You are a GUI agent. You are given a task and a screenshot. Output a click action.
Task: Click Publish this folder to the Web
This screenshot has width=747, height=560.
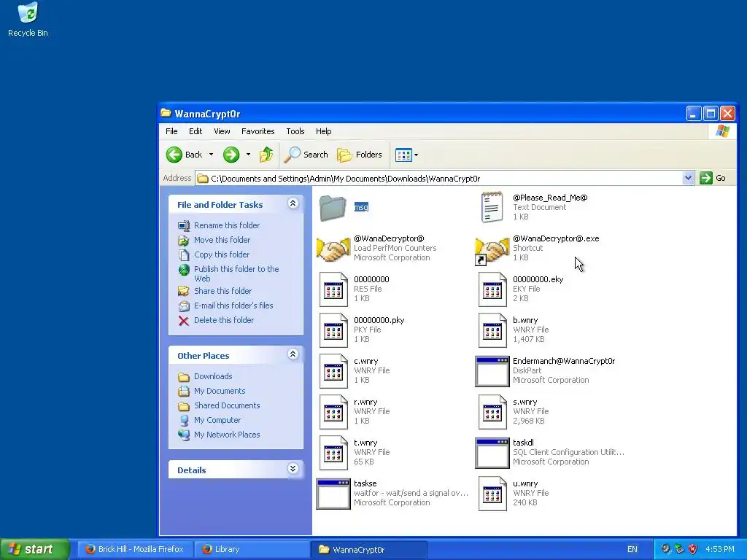click(x=236, y=274)
